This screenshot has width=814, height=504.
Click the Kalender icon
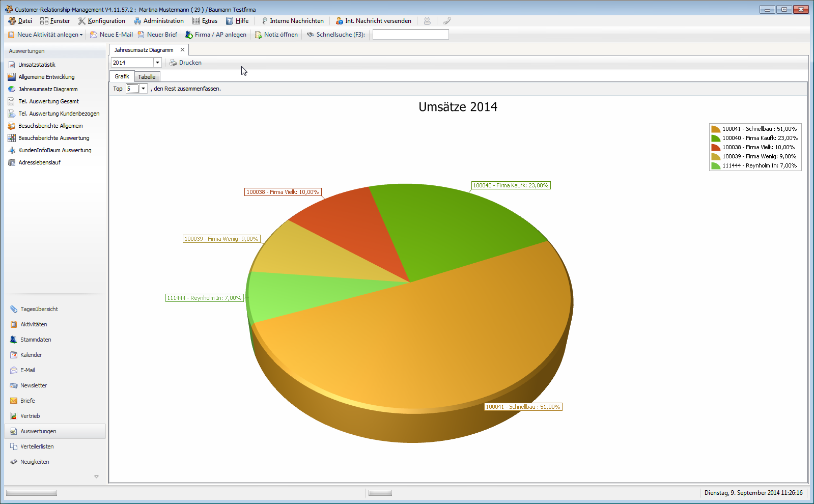pyautogui.click(x=14, y=355)
